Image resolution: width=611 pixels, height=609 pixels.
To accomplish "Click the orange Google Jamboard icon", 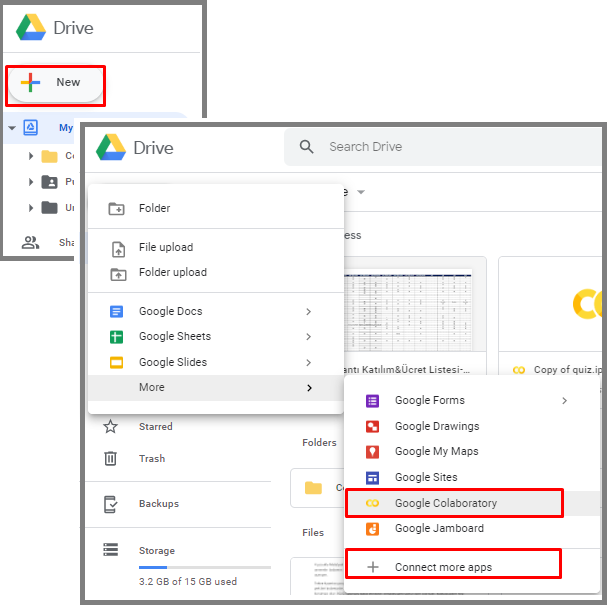I will point(373,529).
